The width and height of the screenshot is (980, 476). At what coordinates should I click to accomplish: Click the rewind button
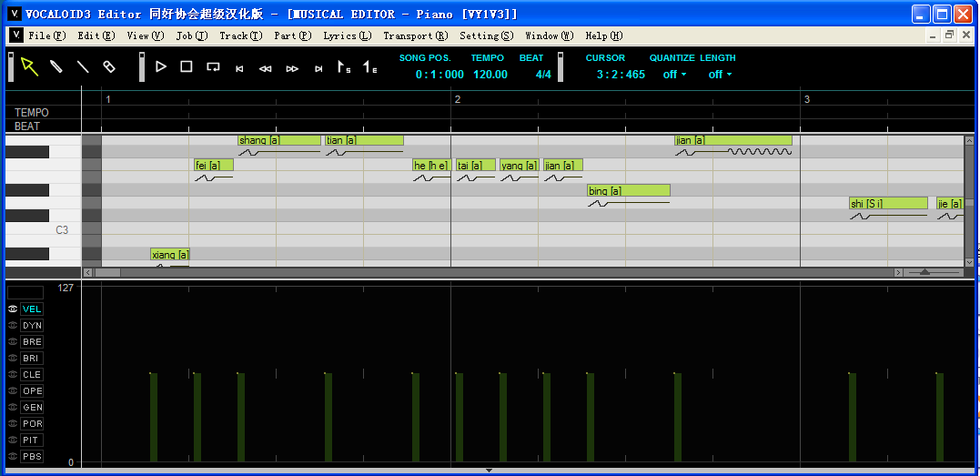266,69
